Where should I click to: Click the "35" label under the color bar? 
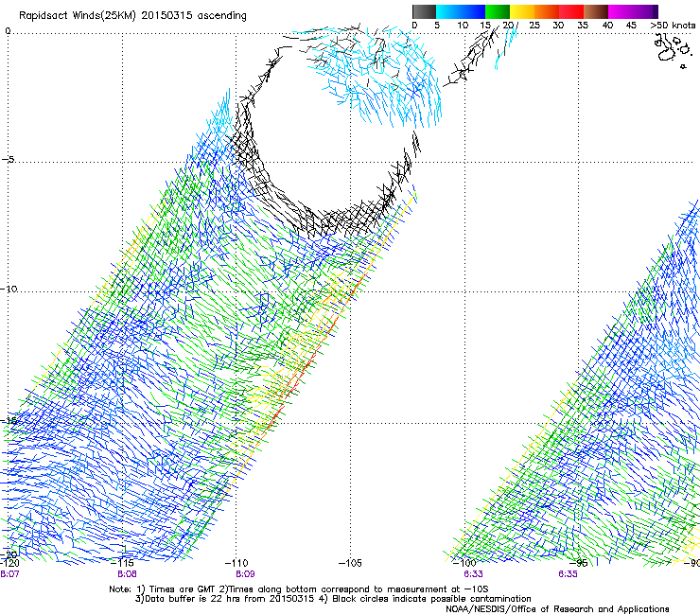tap(583, 25)
